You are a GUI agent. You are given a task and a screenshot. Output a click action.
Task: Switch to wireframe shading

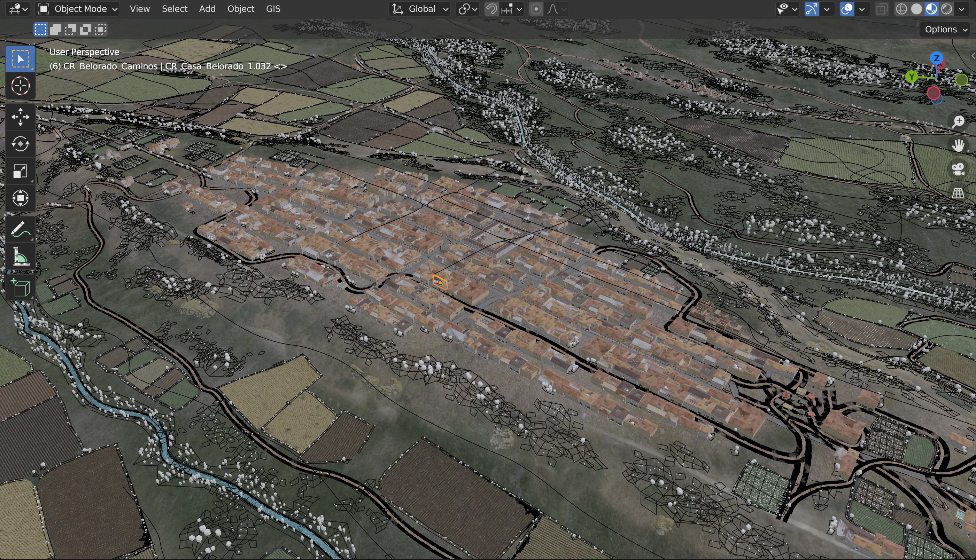[x=901, y=9]
